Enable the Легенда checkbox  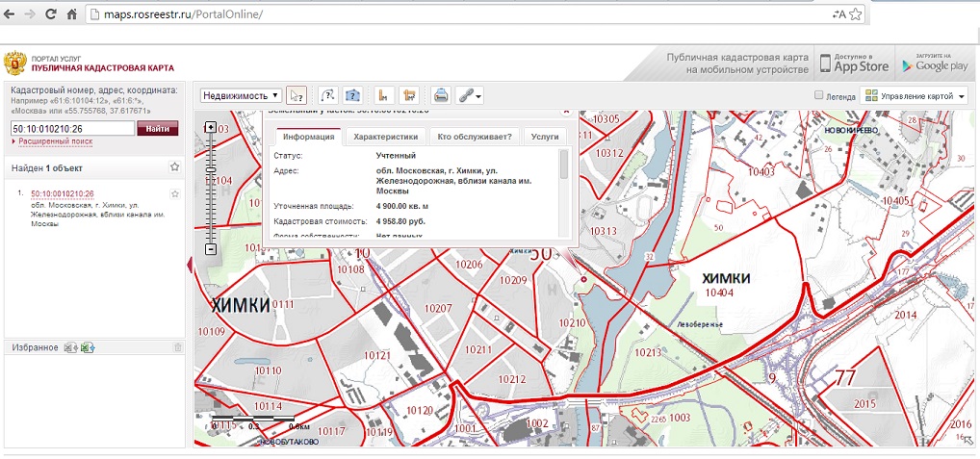818,95
